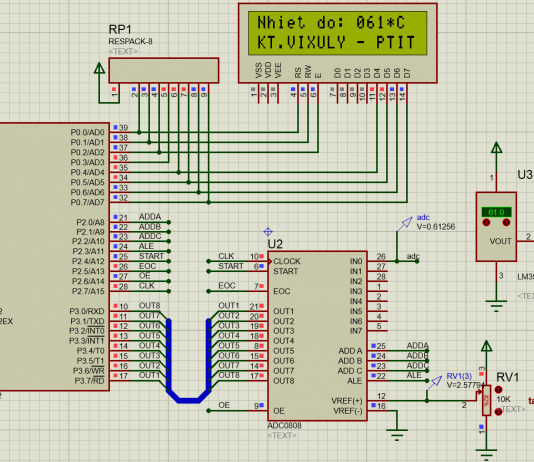
Task: Click the ADC IN0 pin label
Action: click(x=356, y=261)
